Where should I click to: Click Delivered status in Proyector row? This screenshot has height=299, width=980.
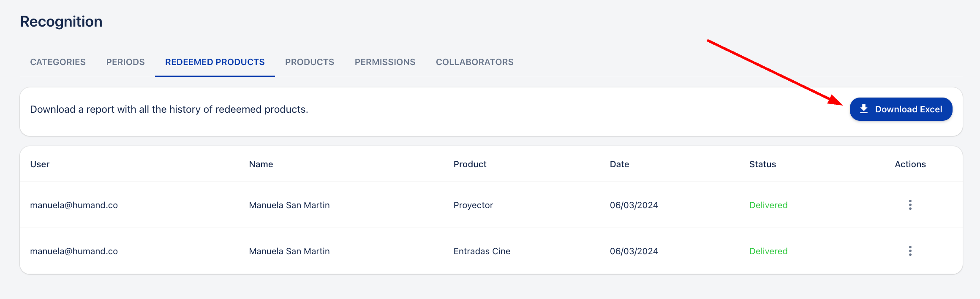click(x=768, y=205)
